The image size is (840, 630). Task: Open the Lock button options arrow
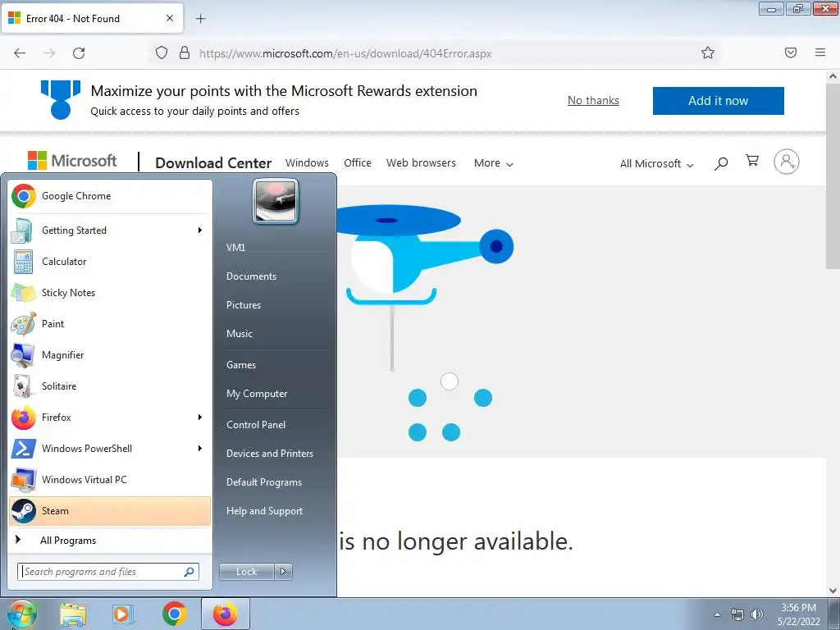pos(283,572)
